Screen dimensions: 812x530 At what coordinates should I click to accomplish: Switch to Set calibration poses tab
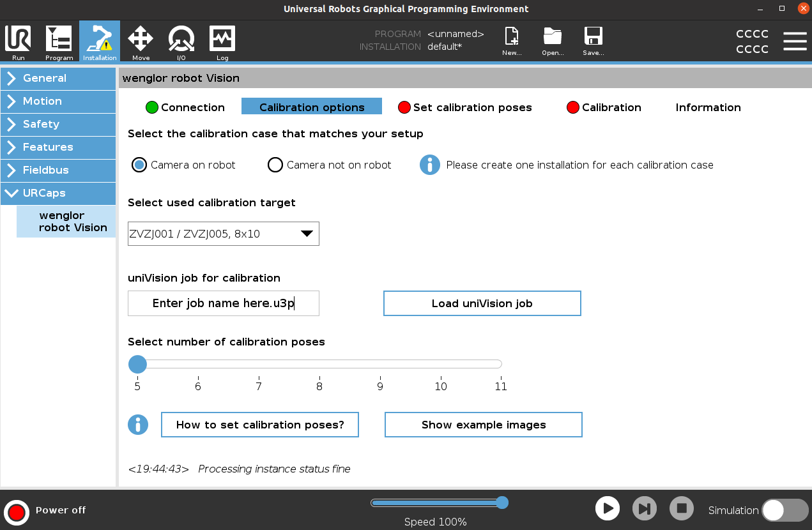click(465, 107)
